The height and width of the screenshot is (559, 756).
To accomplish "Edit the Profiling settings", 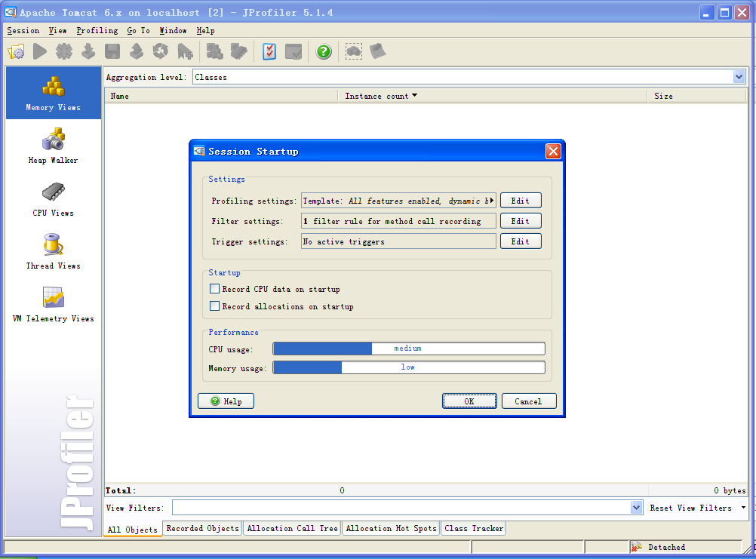I will (521, 201).
